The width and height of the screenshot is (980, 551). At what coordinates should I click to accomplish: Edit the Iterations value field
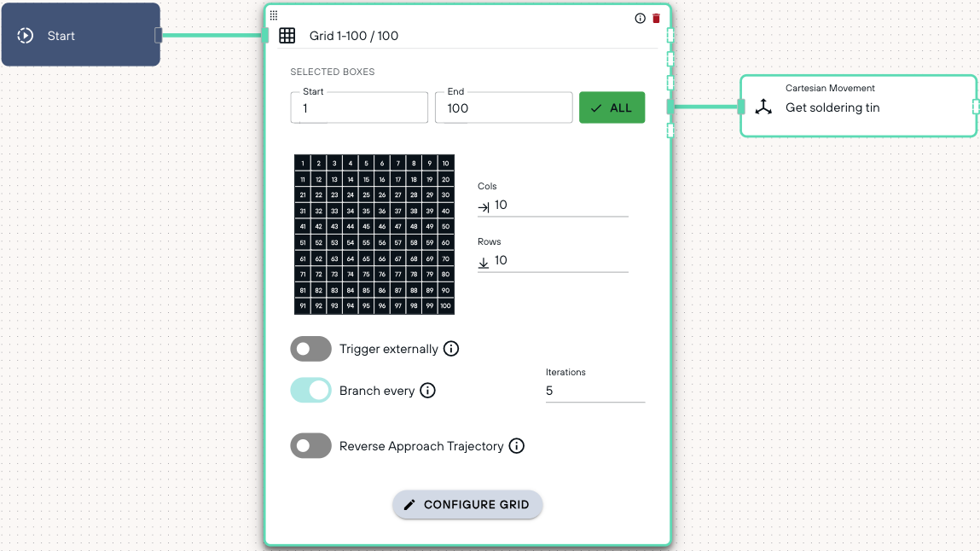(595, 391)
